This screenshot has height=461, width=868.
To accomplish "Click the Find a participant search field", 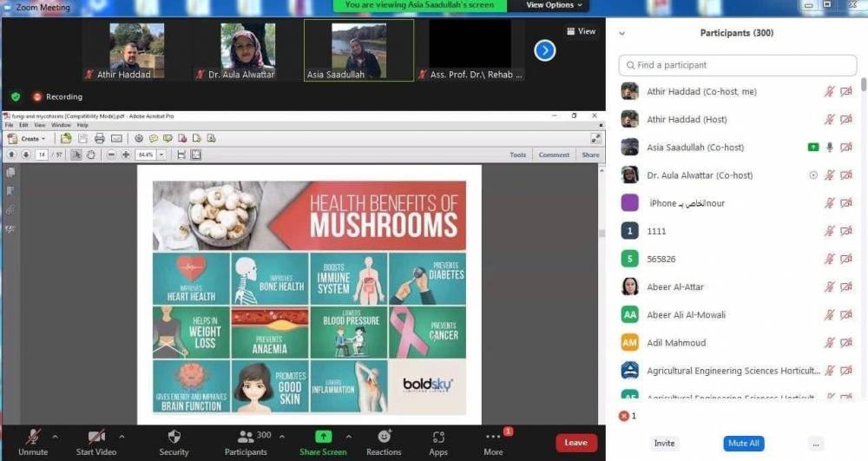I will [x=738, y=65].
